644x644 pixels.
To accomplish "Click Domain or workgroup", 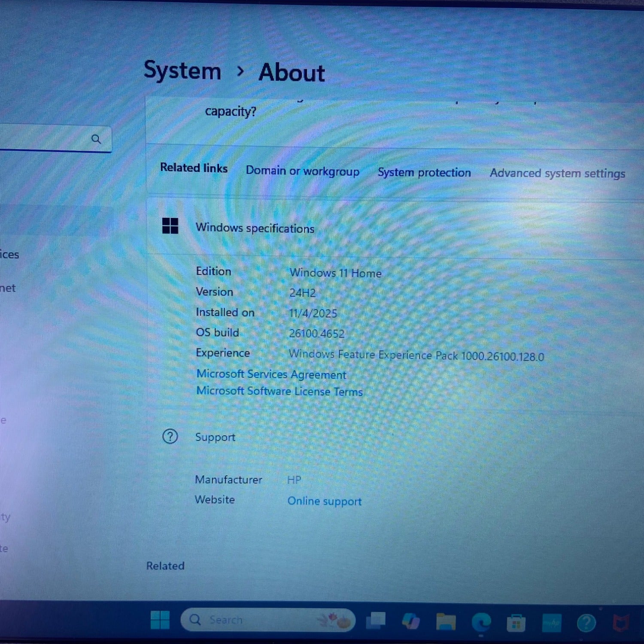I will click(303, 171).
